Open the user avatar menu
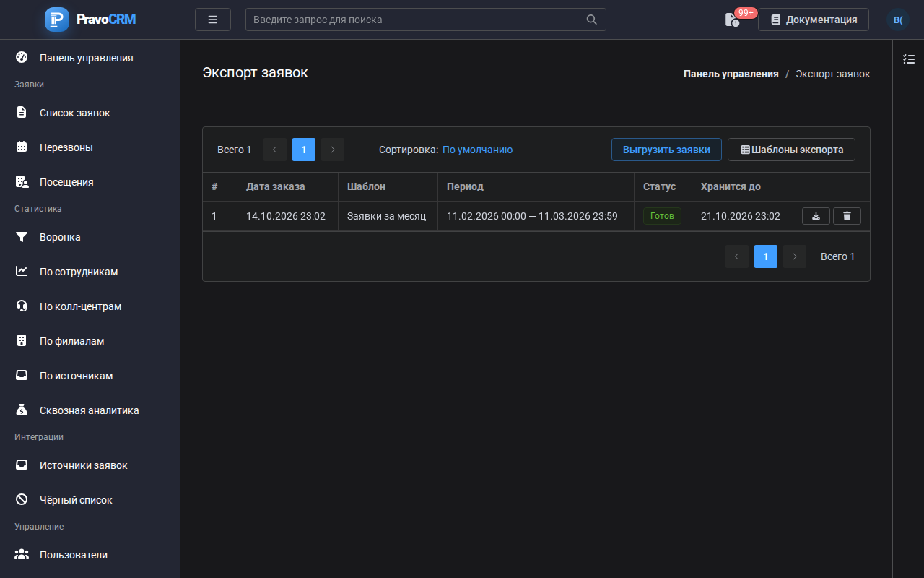The image size is (924, 578). tap(898, 20)
